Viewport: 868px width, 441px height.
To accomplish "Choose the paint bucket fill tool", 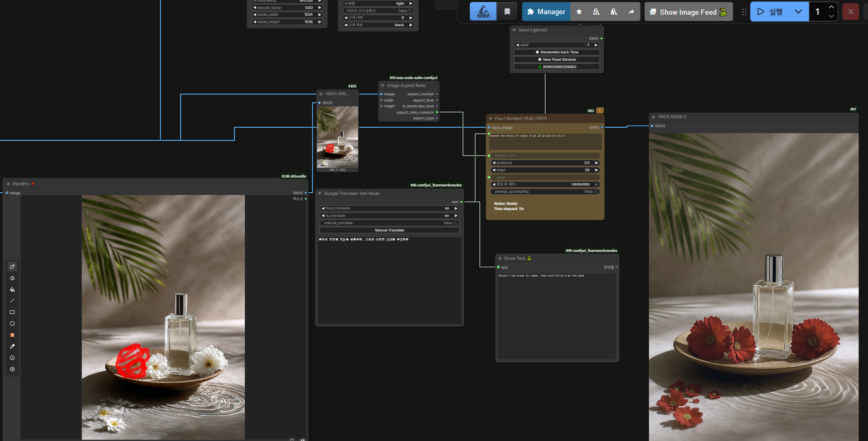I will click(x=12, y=290).
